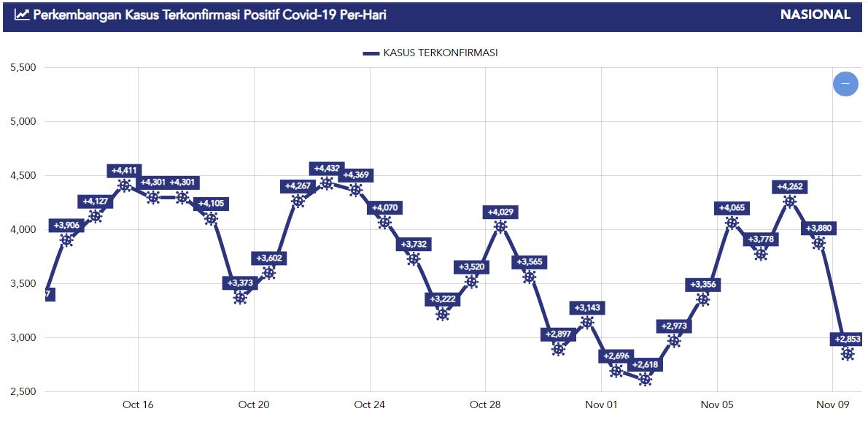Viewport: 868px width, 422px height.
Task: Click the virus marker below the +3,222 label
Action: [x=443, y=315]
